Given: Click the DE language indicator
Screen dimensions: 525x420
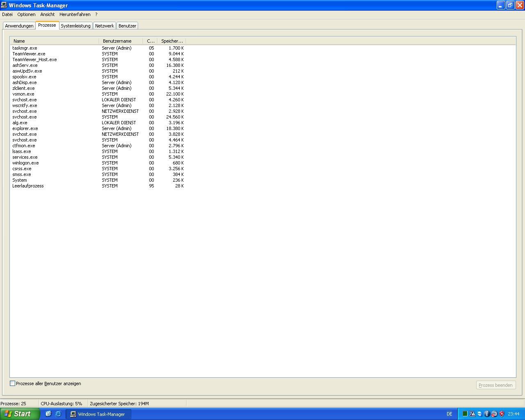Looking at the screenshot, I should [x=449, y=414].
